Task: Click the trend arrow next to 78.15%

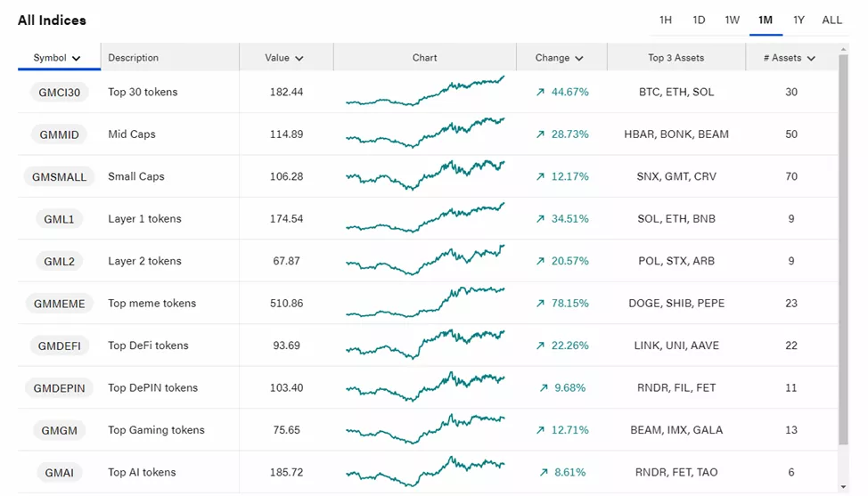Action: [540, 304]
